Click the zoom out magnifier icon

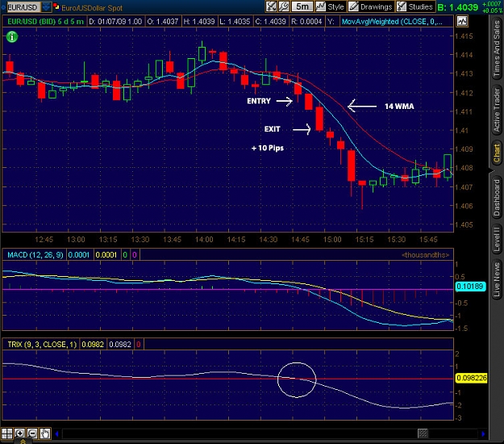[32, 434]
